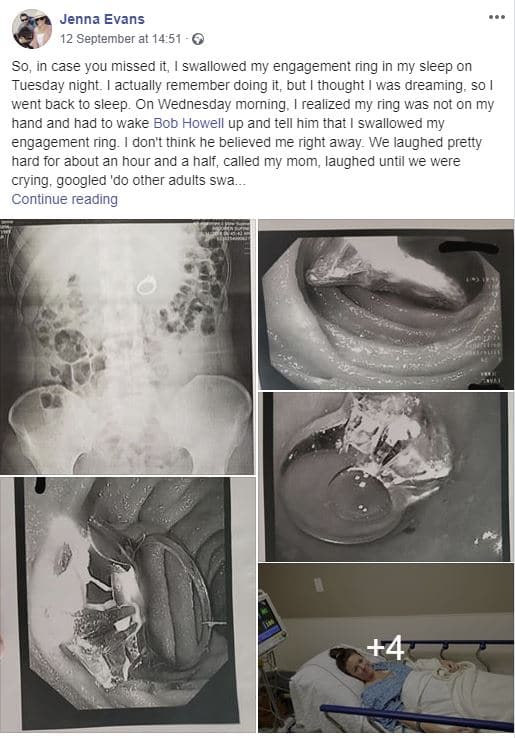Open the three-dot post options menu

pos(497,17)
